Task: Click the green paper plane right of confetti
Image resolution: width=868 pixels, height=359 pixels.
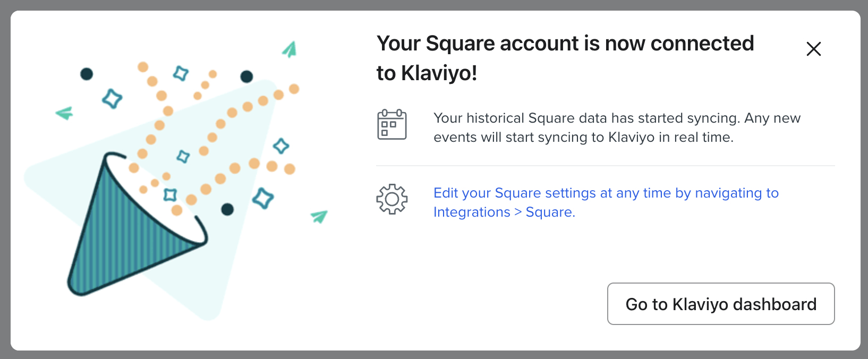Action: click(319, 216)
